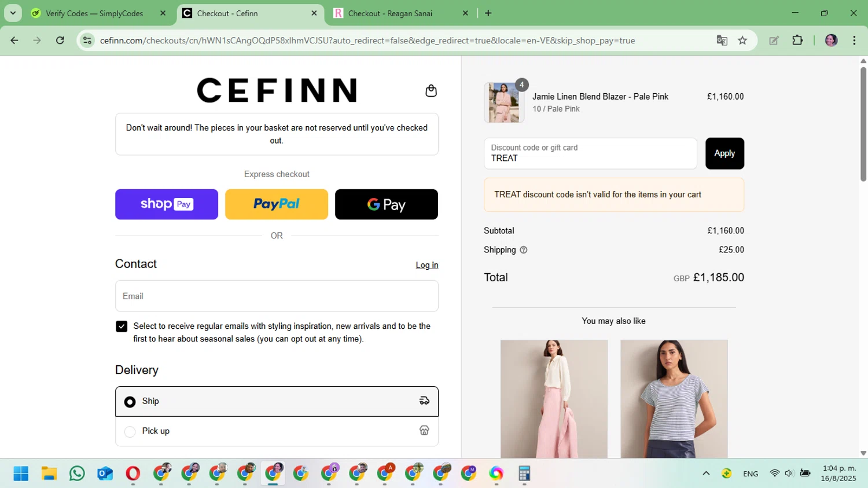Open Outlook from taskbar

click(x=105, y=474)
